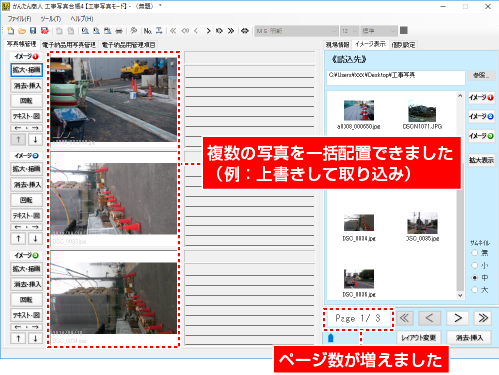Click the blue Save floppy icon
This screenshot has height=375, width=499.
pyautogui.click(x=33, y=31)
